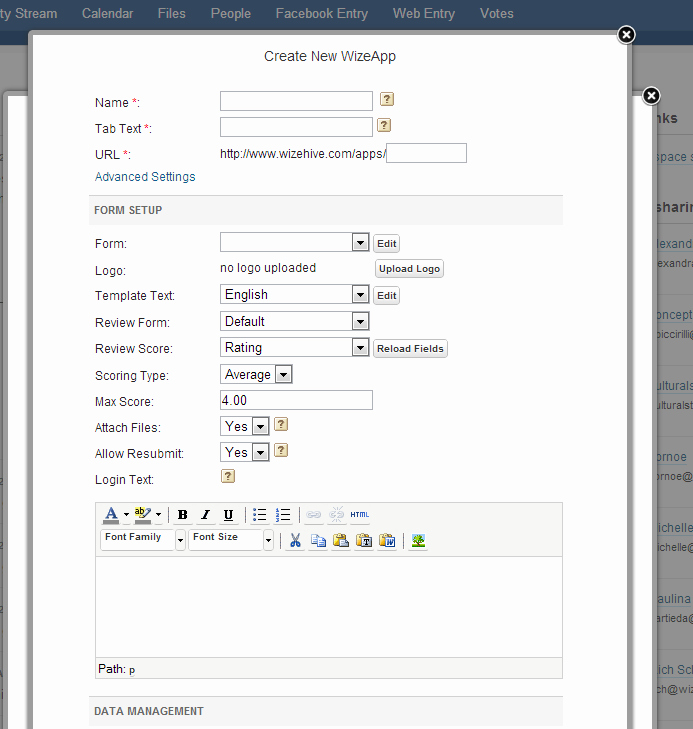
Task: Click the Tab Text input field
Action: [296, 127]
